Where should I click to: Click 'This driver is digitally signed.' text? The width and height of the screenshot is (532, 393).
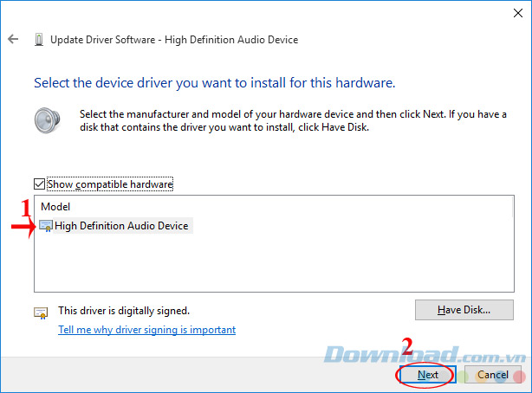pyautogui.click(x=124, y=311)
